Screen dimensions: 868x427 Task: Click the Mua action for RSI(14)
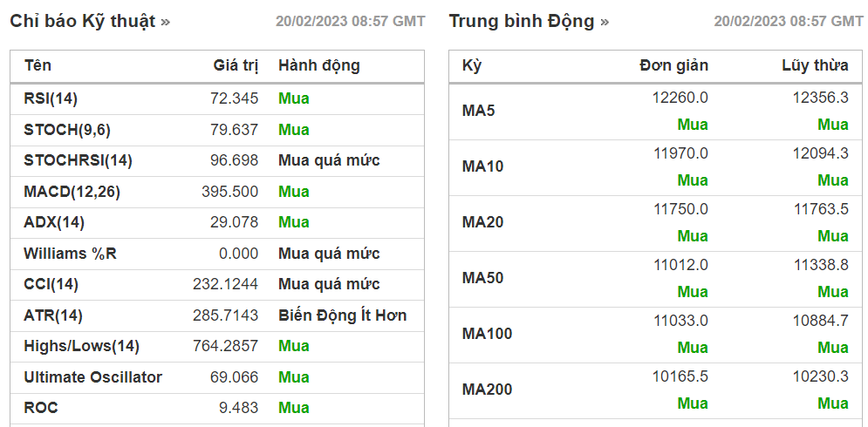coord(294,98)
